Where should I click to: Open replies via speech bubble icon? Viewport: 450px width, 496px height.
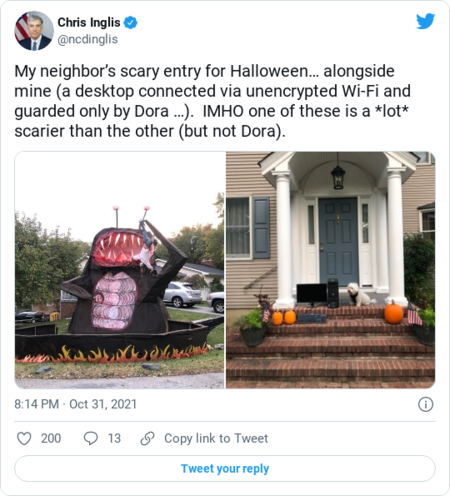(91, 438)
